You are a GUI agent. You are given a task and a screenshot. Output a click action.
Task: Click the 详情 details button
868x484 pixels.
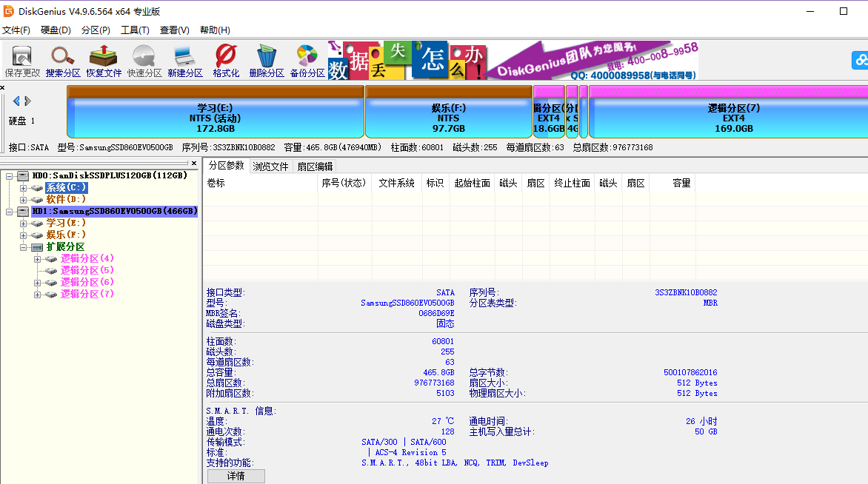click(236, 475)
